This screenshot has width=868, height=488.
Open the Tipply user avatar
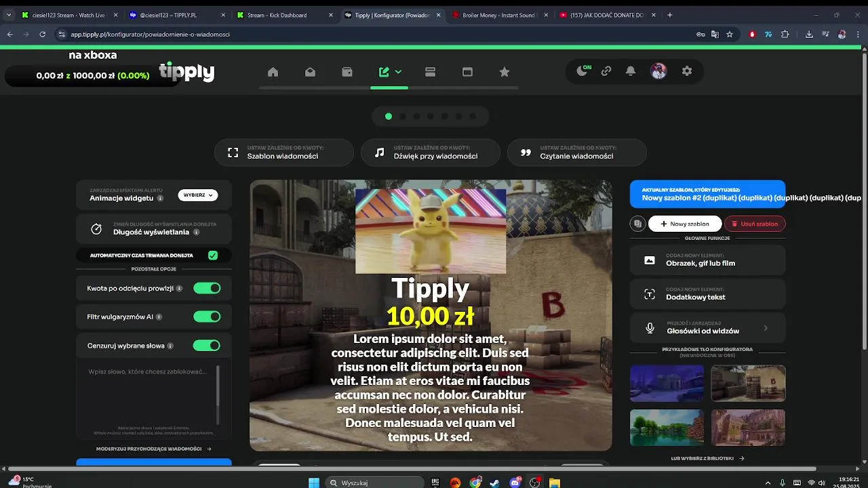coord(658,70)
